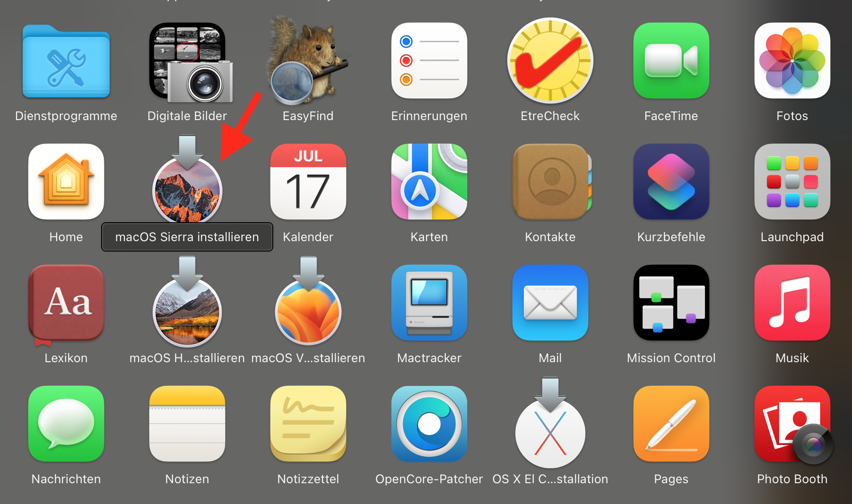Select the FaceTime app icon
The image size is (852, 504).
coord(671,61)
